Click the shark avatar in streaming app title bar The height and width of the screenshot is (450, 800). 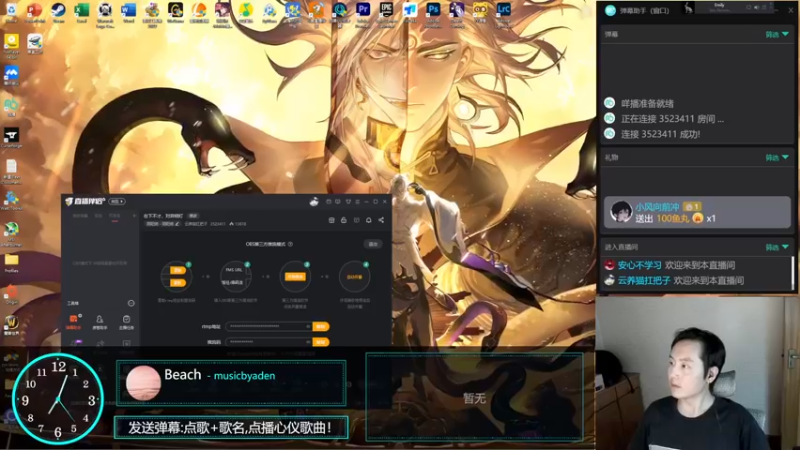click(314, 202)
